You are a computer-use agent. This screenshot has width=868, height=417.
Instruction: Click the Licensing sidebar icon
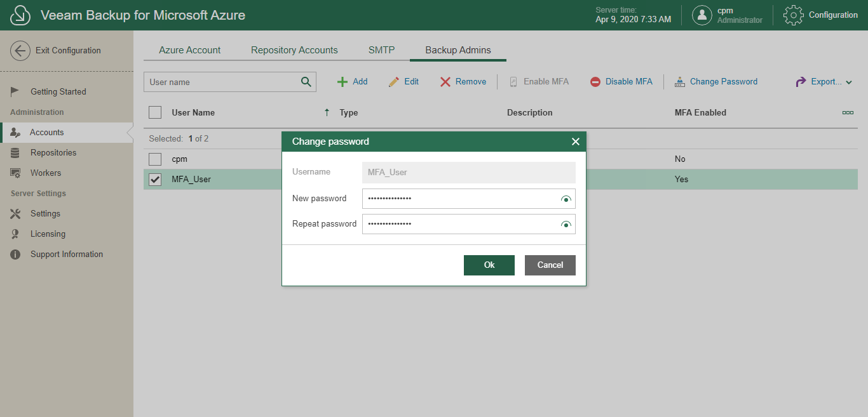coord(16,234)
